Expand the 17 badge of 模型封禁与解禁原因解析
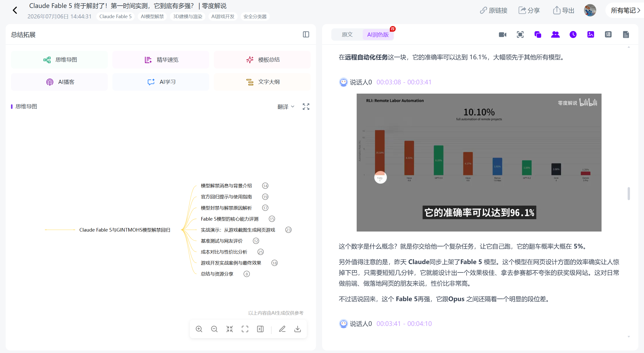This screenshot has width=644, height=353. pyautogui.click(x=265, y=208)
